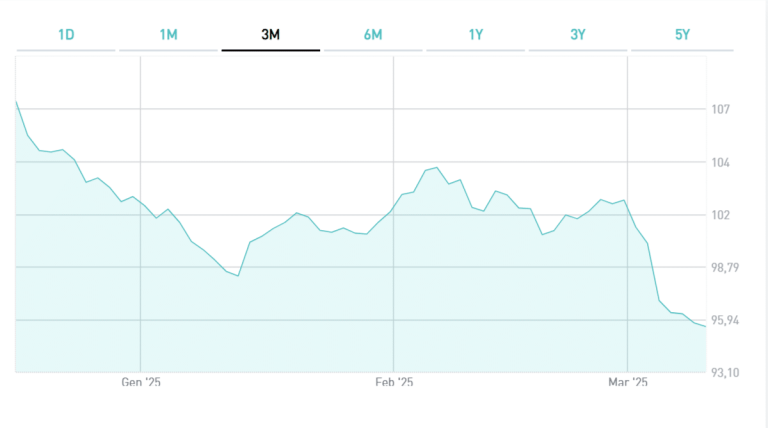
Task: Click the Feb '25 date label
Action: pyautogui.click(x=394, y=382)
